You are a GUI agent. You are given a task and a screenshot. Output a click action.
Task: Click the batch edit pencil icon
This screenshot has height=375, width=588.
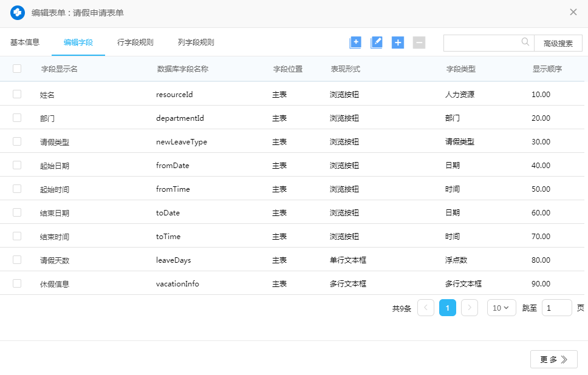377,42
